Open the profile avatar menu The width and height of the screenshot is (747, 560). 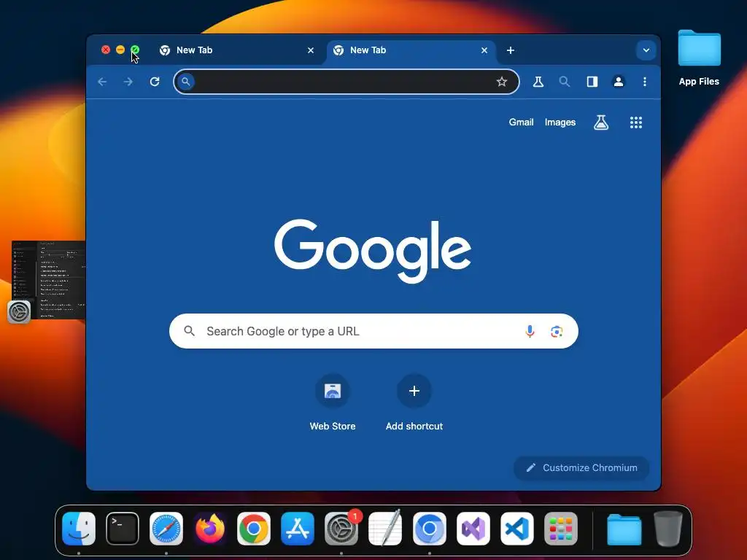[619, 82]
